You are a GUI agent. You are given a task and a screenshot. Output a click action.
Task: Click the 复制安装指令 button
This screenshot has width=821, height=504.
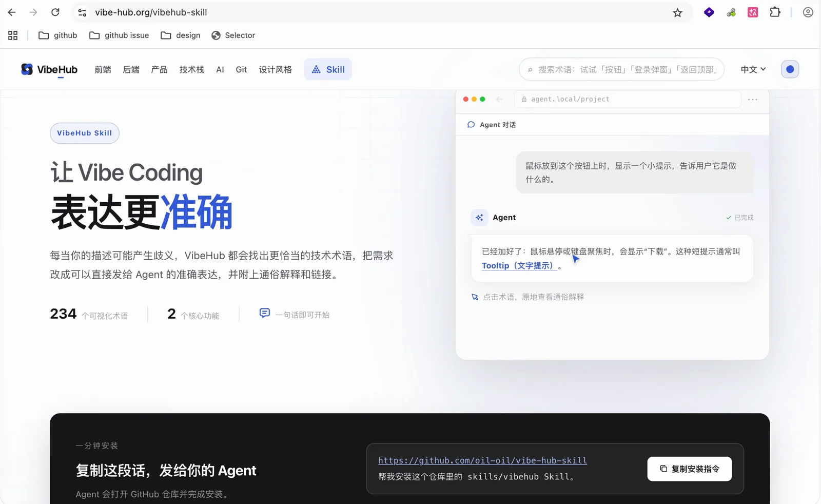pyautogui.click(x=690, y=469)
